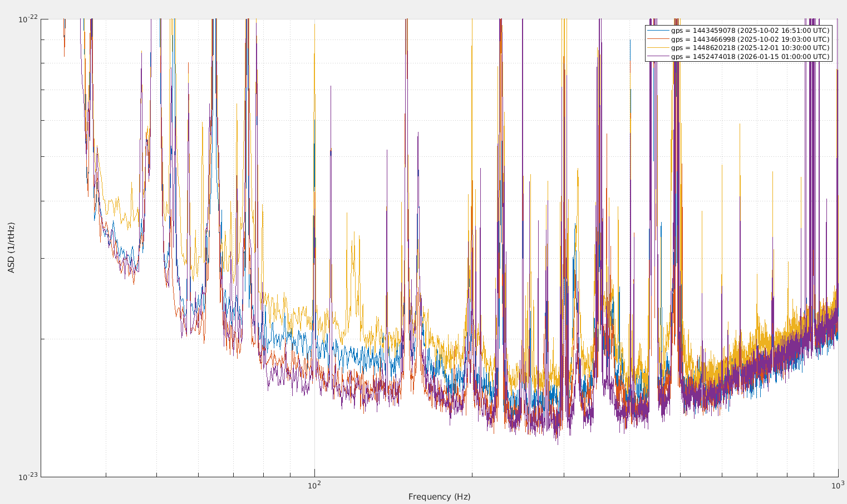Screen dimensions: 847x504
Task: Click the 10^-22 tick label on y-axis
Action: point(28,19)
